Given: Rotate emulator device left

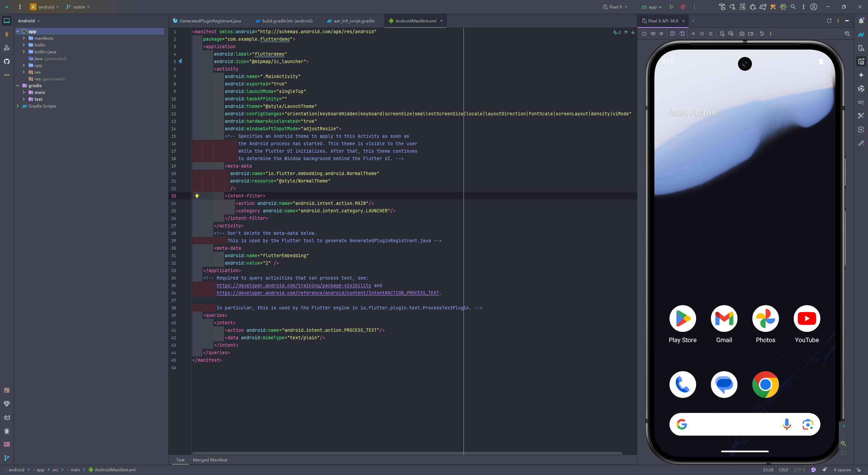Looking at the screenshot, I should 673,34.
